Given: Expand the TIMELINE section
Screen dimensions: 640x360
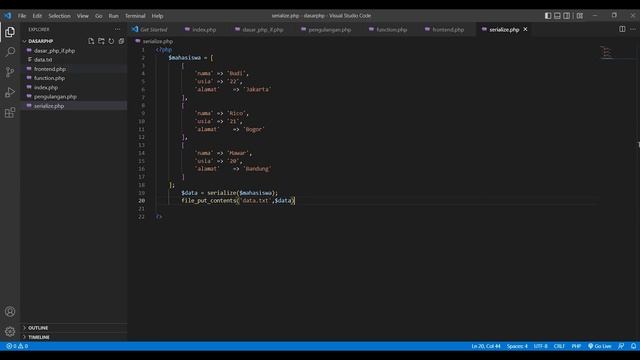Looking at the screenshot, I should click(39, 337).
